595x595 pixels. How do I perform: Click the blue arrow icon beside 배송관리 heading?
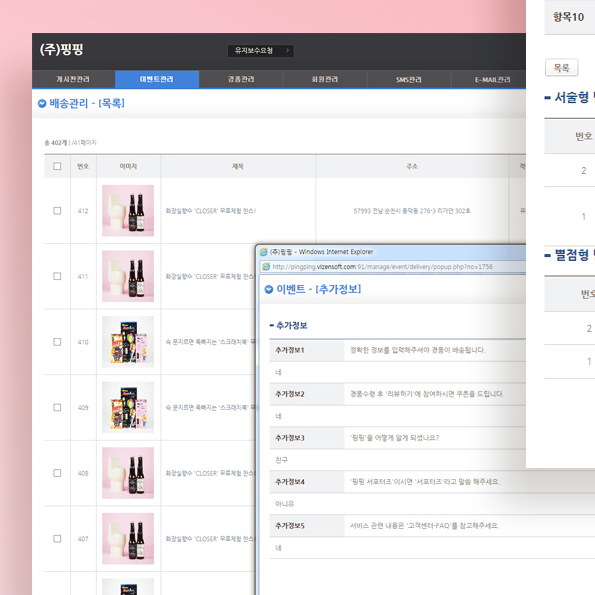(x=42, y=103)
